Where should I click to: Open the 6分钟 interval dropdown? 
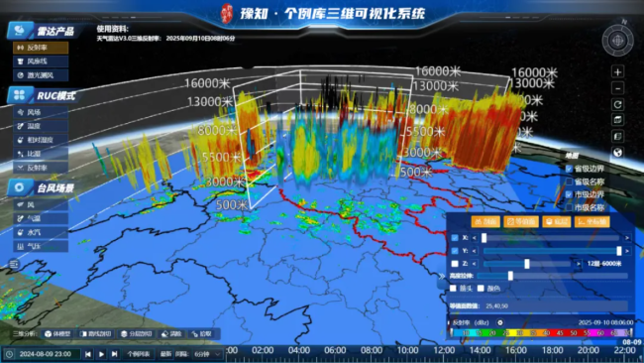point(207,354)
